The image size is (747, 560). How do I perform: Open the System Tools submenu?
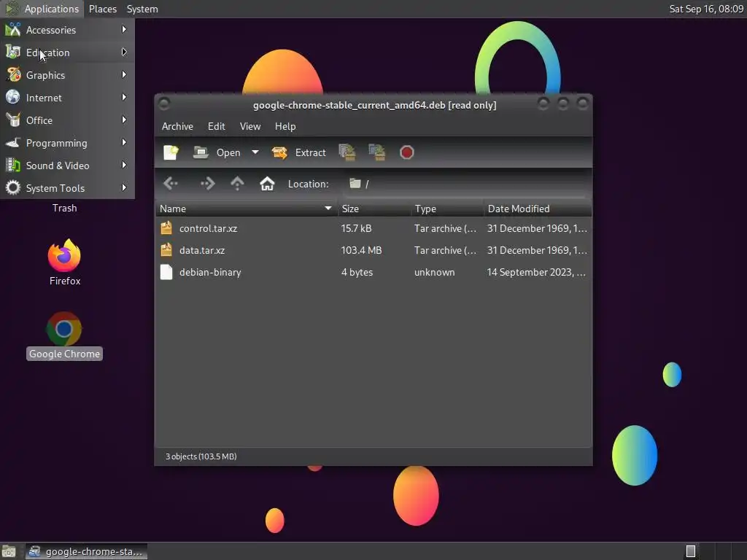tap(67, 188)
